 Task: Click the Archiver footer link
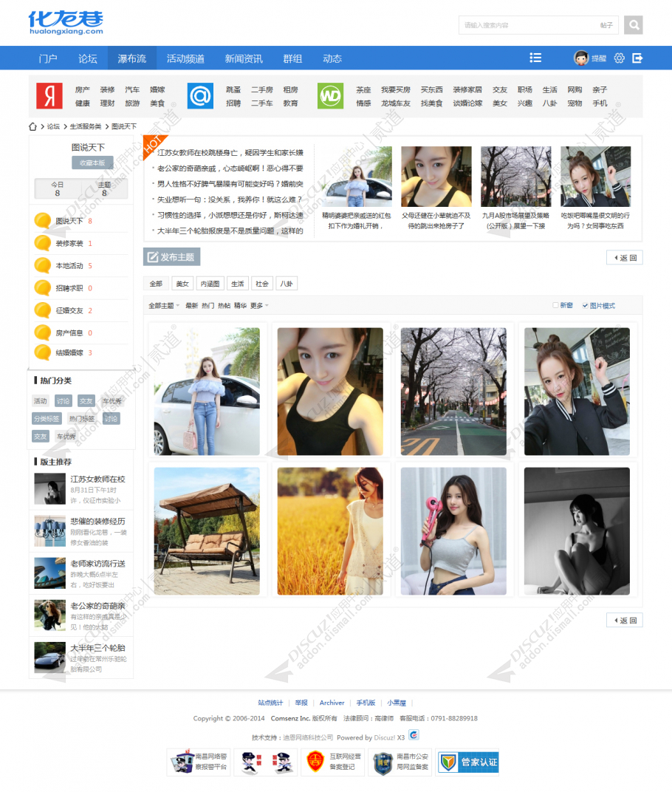[332, 703]
